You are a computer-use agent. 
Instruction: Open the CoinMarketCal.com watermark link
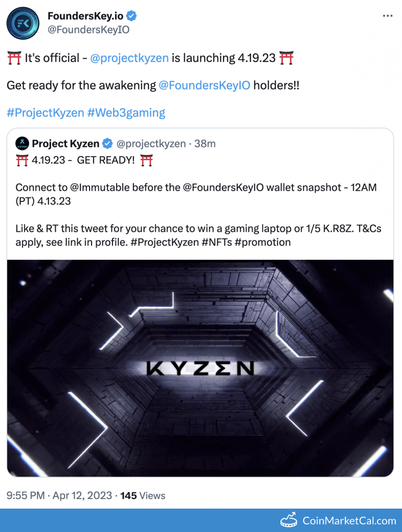349,520
